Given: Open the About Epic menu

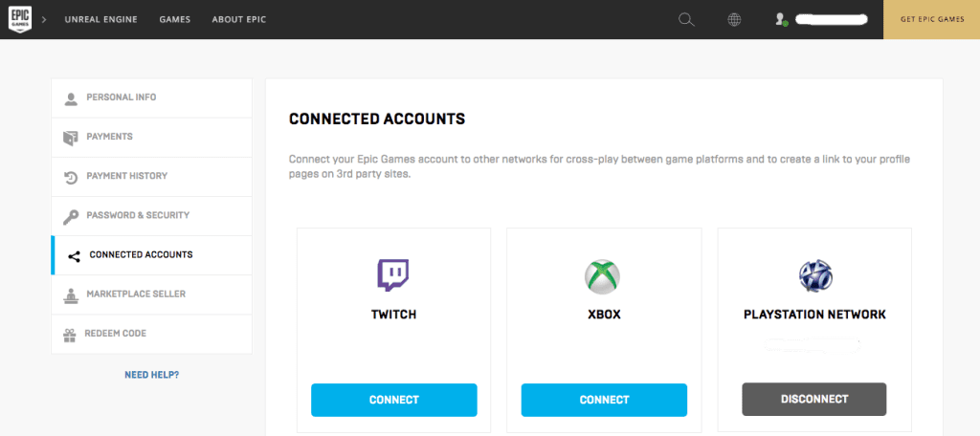Looking at the screenshot, I should click(238, 19).
